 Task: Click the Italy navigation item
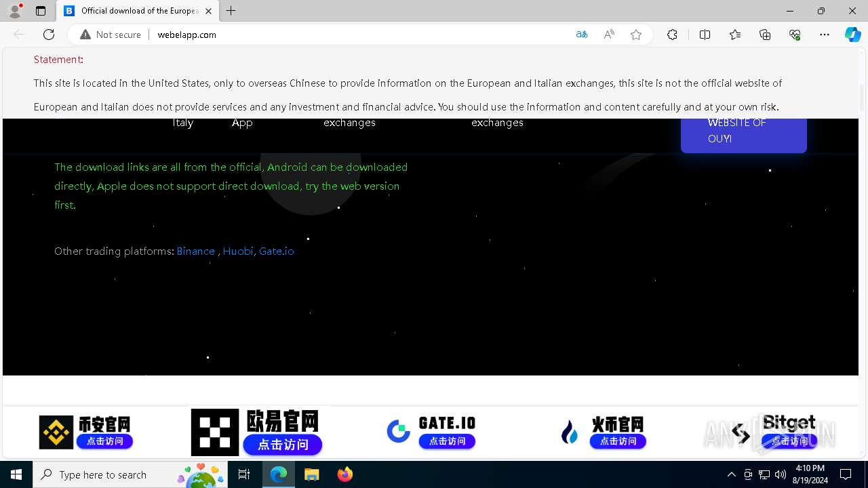(183, 123)
